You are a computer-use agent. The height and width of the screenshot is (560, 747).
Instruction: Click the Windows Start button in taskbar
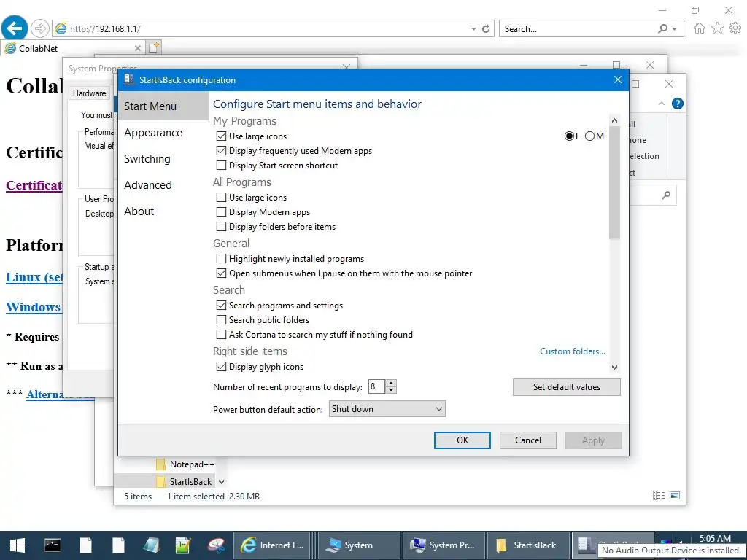pos(18,545)
